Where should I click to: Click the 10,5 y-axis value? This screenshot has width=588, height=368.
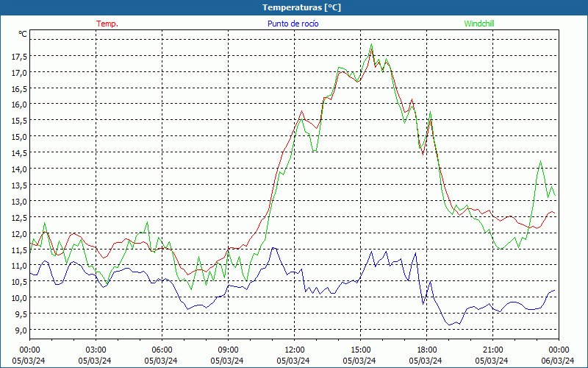click(19, 281)
